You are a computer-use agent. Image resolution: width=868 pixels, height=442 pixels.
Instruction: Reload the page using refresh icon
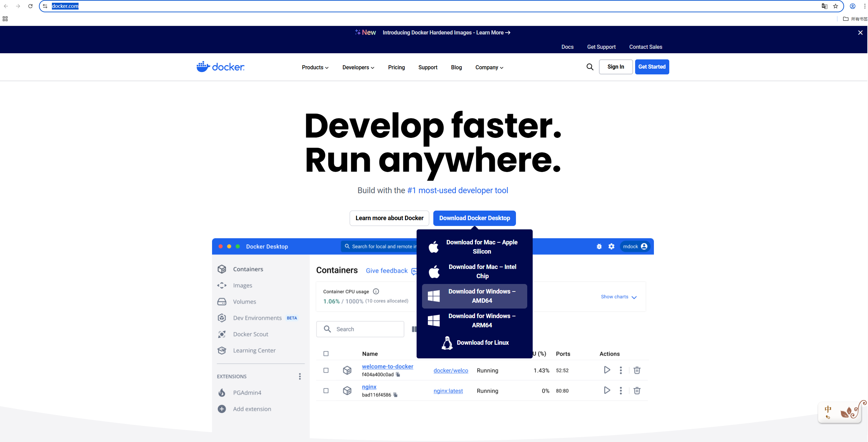pyautogui.click(x=30, y=6)
